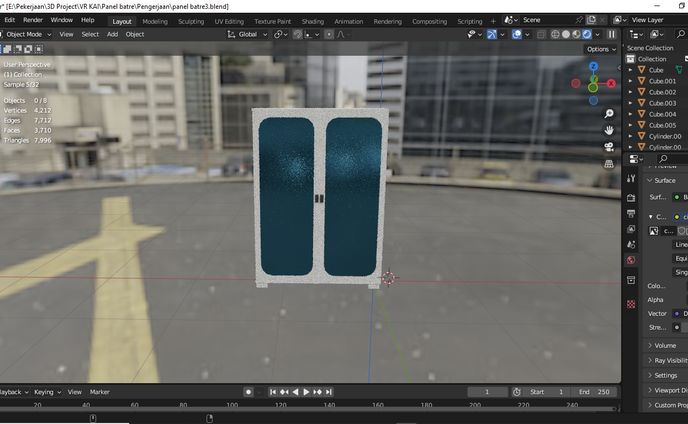Toggle X-Ray mode in viewport header

pos(541,34)
